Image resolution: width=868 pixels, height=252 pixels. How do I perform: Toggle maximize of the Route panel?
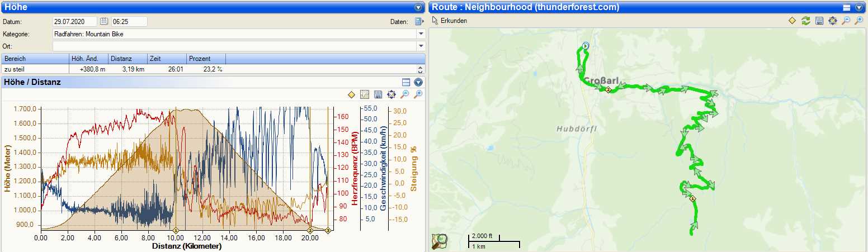coord(846,7)
